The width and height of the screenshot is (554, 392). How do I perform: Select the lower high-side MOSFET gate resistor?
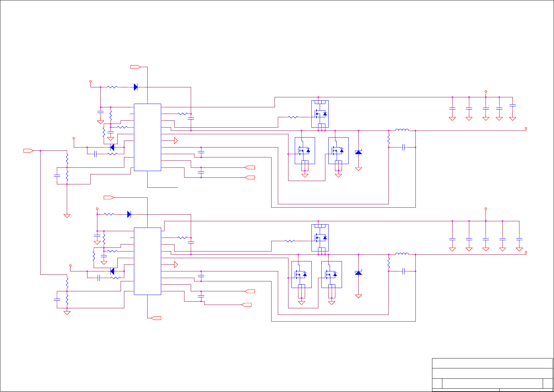pyautogui.click(x=290, y=241)
